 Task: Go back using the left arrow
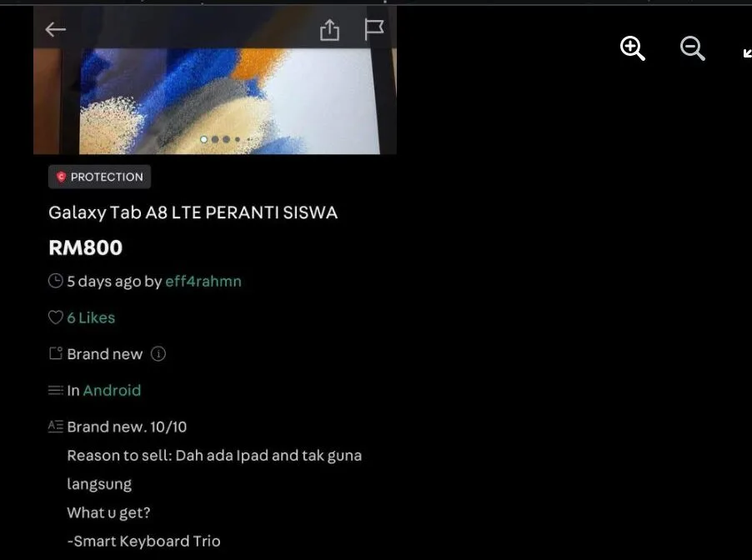coord(56,30)
